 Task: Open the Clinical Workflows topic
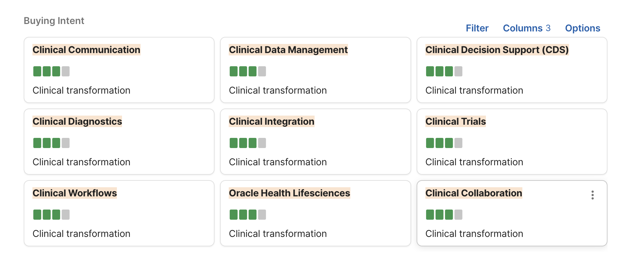point(75,193)
